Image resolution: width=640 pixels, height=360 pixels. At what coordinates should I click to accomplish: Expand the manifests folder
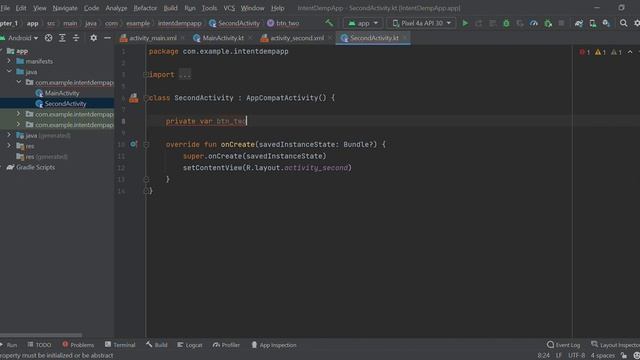(x=9, y=61)
